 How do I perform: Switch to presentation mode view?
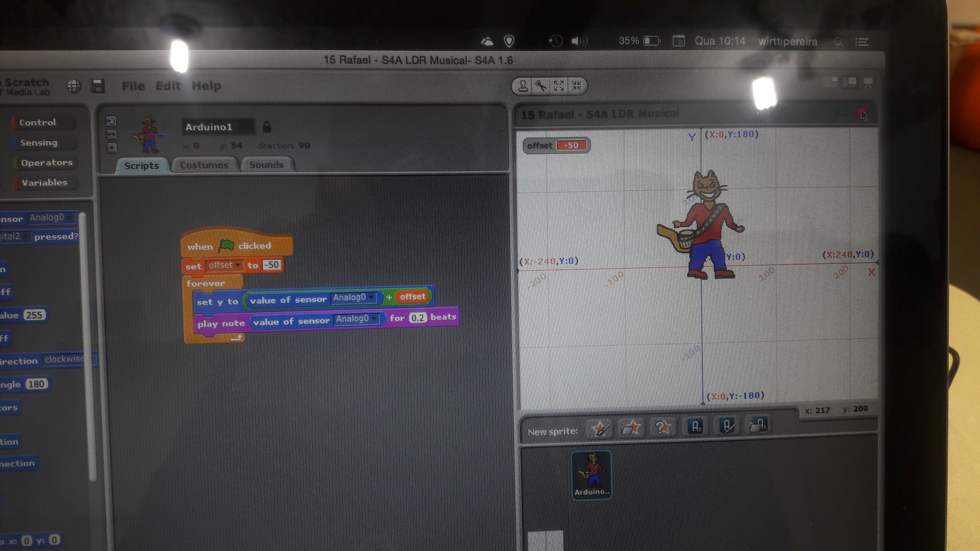[868, 83]
